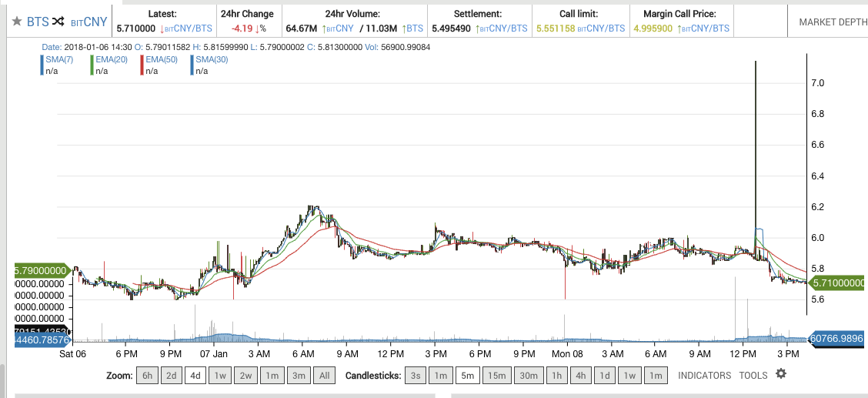Click the Sat 06 date label on time axis
This screenshot has height=398, width=868.
(73, 353)
